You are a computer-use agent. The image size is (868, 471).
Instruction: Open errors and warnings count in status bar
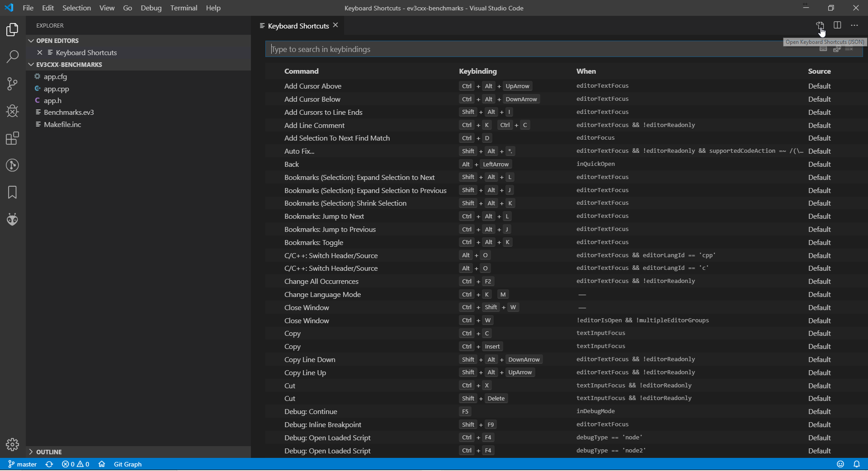(x=75, y=464)
